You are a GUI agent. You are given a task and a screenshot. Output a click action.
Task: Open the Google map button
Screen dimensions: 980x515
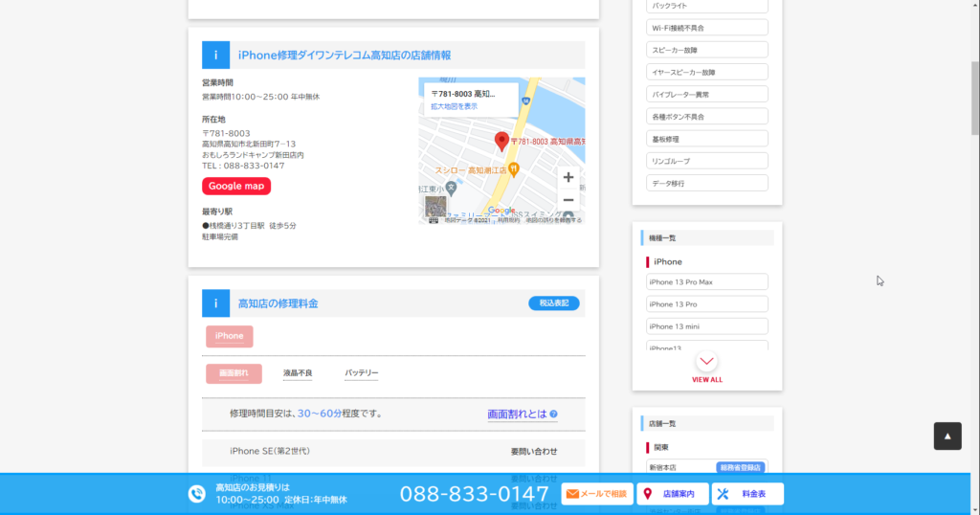click(236, 187)
